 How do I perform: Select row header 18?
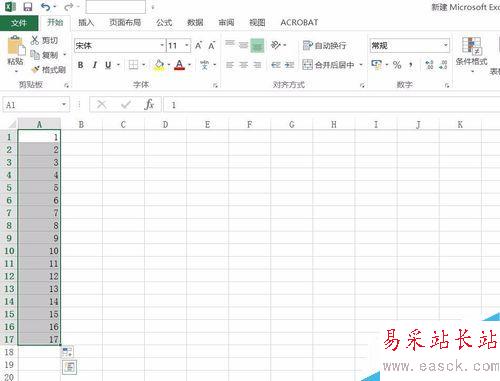click(x=9, y=352)
